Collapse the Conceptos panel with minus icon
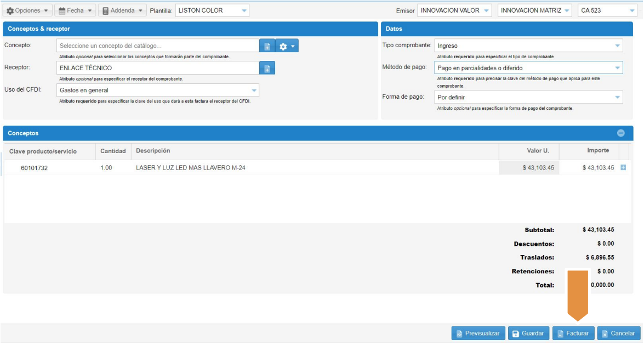Image resolution: width=644 pixels, height=344 pixels. click(x=621, y=133)
